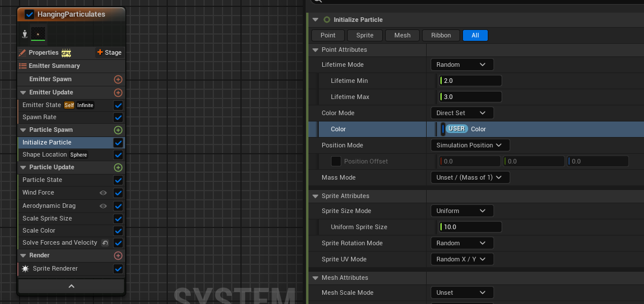Select the Point attribute filter tab

tap(327, 35)
